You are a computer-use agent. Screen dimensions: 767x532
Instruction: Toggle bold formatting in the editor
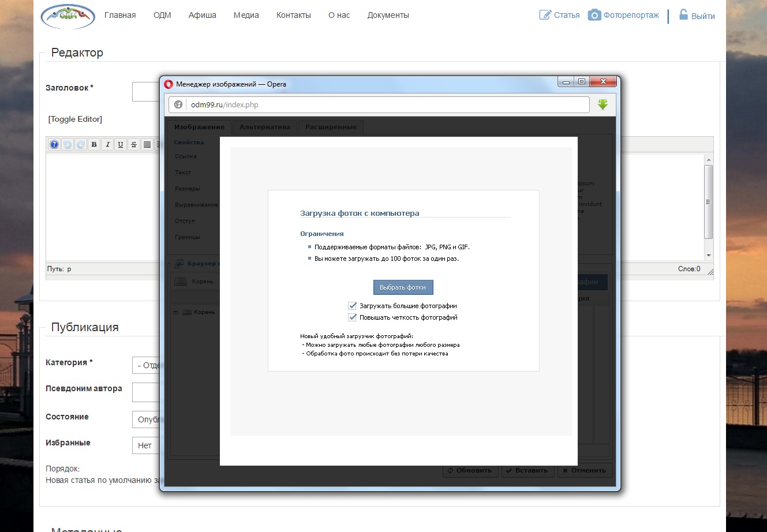tap(94, 145)
